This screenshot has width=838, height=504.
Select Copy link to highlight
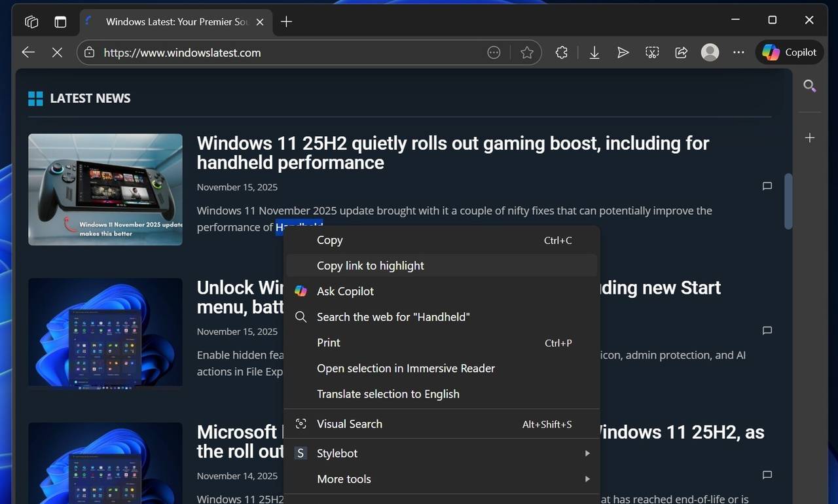point(371,266)
